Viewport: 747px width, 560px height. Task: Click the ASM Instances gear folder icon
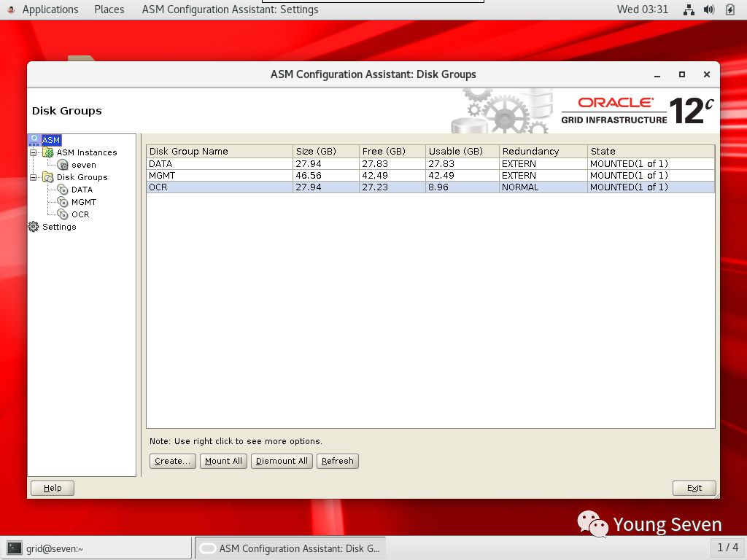[47, 152]
